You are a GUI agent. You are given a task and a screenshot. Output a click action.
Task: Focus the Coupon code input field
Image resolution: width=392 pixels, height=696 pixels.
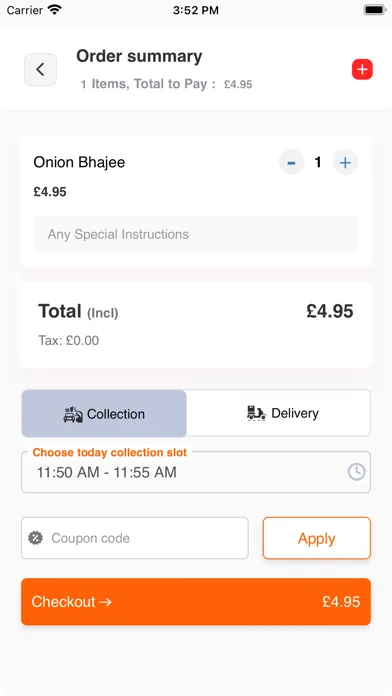135,538
